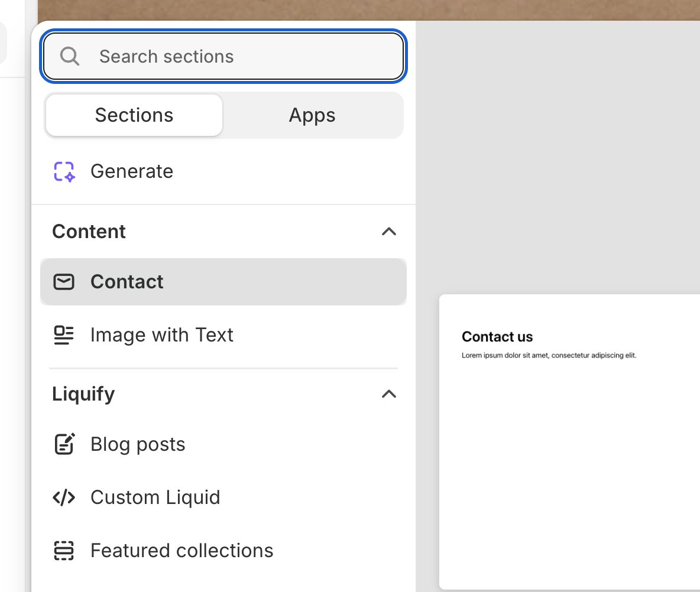Click the purple Generate sparkle icon

[64, 171]
